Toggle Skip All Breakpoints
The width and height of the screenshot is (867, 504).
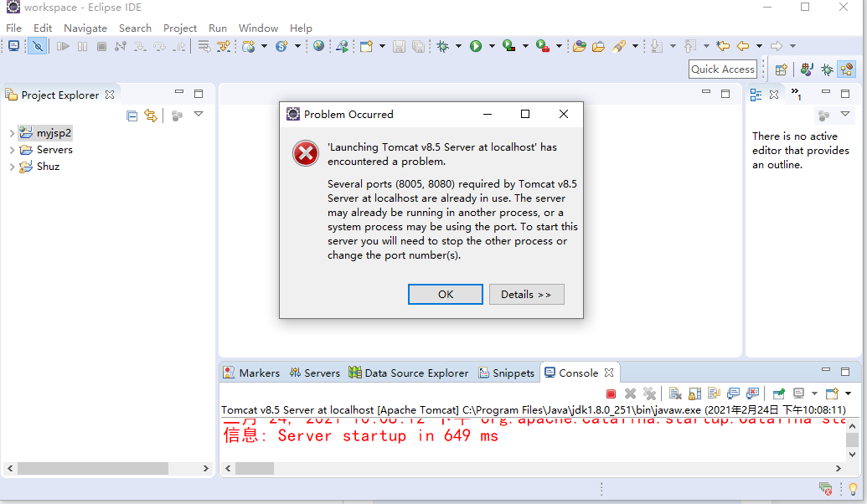coord(38,46)
